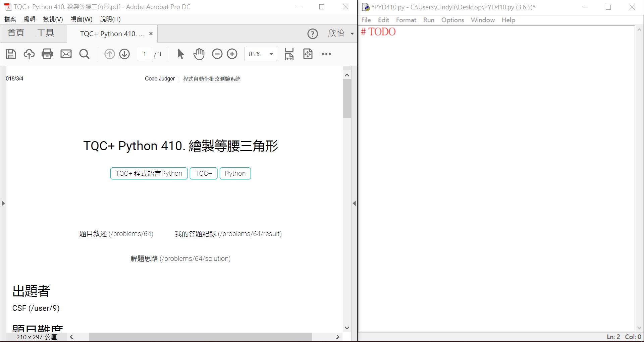644x342 pixels.
Task: Open the 檢視(V) menu
Action: [x=53, y=19]
